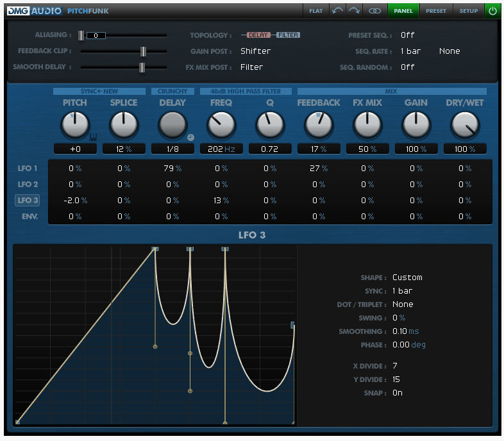
Task: Open the SETUP tab
Action: [x=468, y=11]
